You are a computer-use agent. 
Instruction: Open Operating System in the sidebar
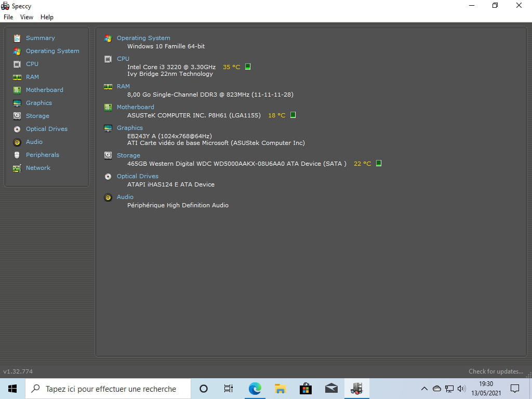(x=52, y=51)
